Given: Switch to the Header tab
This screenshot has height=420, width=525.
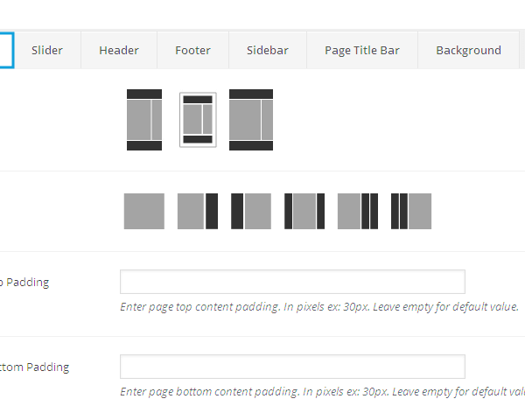Looking at the screenshot, I should (119, 50).
